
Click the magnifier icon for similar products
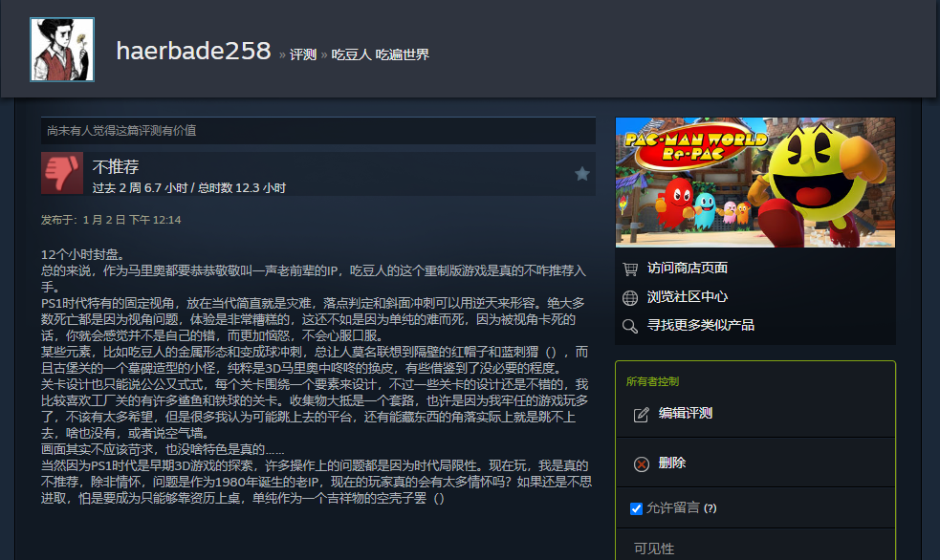[629, 326]
